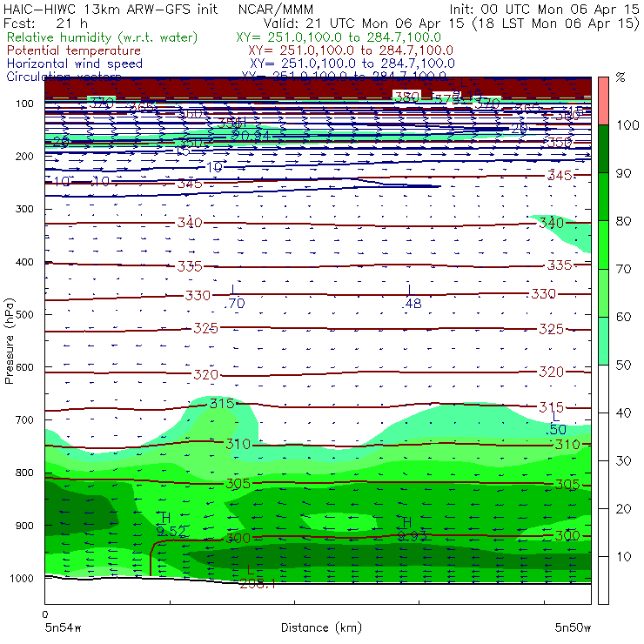The height and width of the screenshot is (644, 644).
Task: Click the '(18 LST Mon 06 Apr 15)' local time text
Action: pyautogui.click(x=556, y=23)
